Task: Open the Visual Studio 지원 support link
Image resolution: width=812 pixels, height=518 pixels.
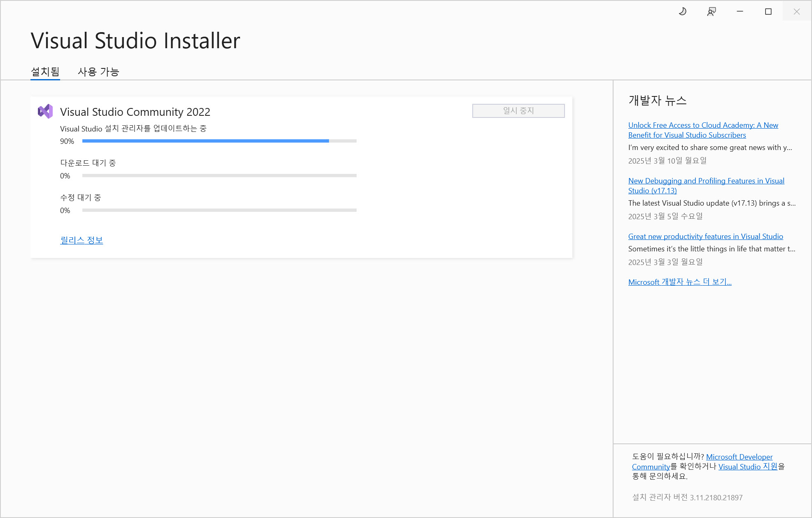Action: [x=748, y=466]
